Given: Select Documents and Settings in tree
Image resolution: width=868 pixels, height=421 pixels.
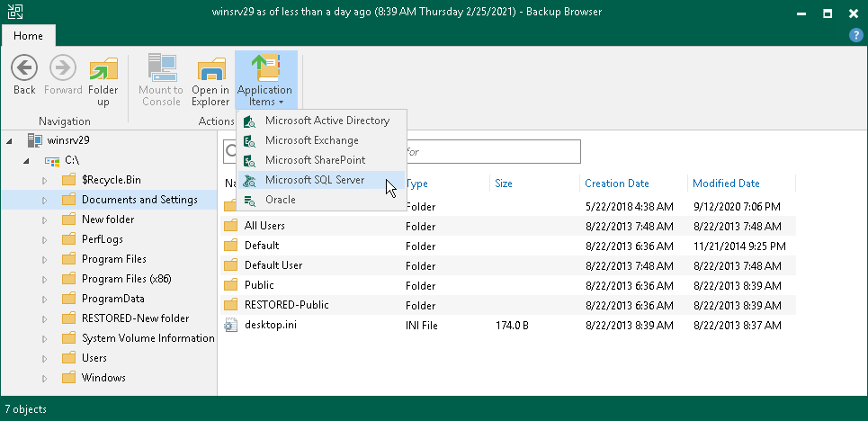Looking at the screenshot, I should click(139, 200).
